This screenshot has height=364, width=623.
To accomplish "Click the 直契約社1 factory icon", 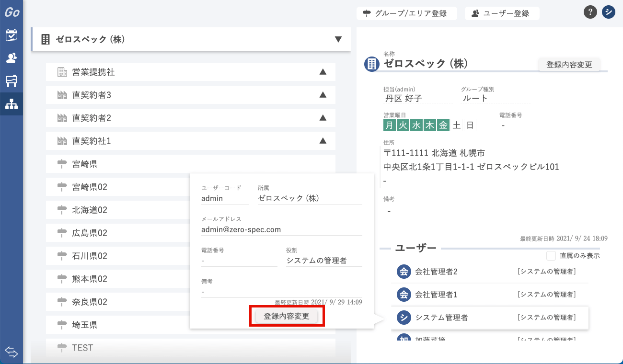I will click(x=62, y=141).
